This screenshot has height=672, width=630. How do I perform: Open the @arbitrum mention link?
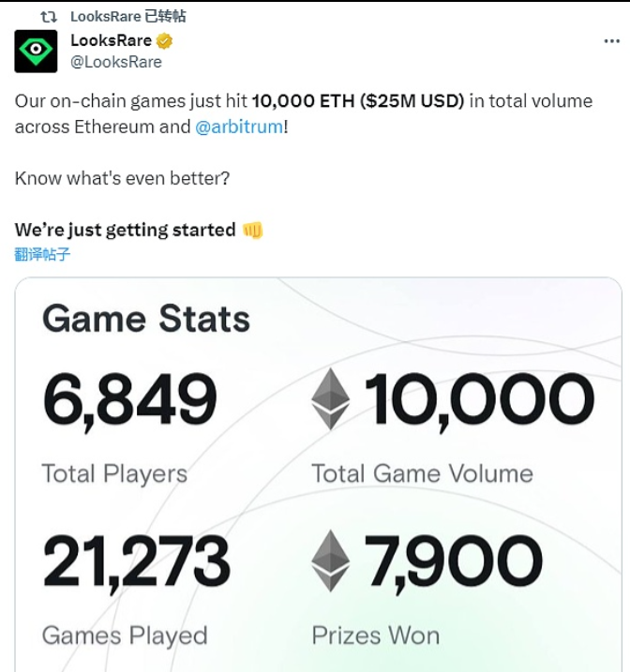[239, 127]
